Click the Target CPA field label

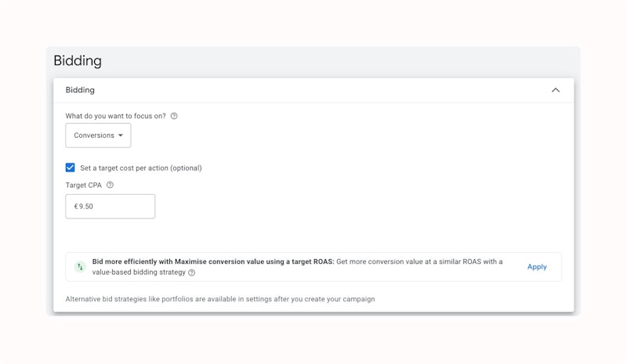[x=83, y=186]
